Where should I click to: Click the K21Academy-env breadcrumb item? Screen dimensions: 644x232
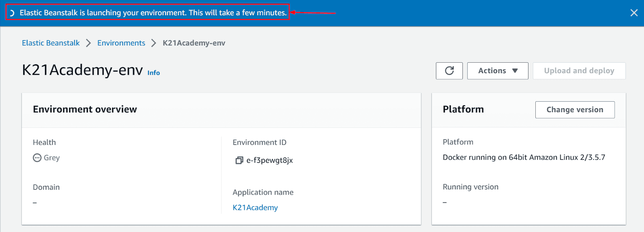click(194, 43)
